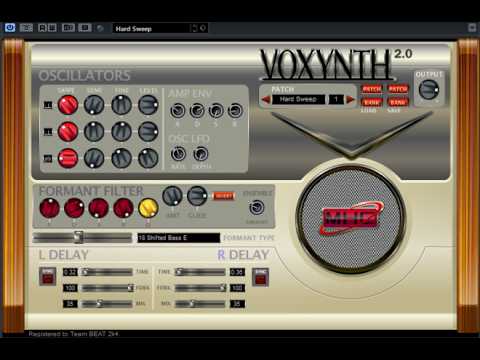Click oscillator 3 Level knob
Screen dimensions: 480x360
pyautogui.click(x=148, y=158)
